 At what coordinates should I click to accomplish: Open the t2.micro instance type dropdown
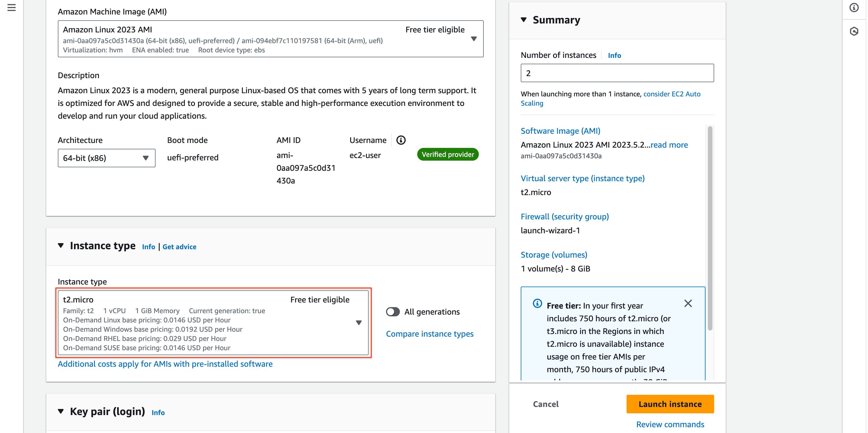213,323
